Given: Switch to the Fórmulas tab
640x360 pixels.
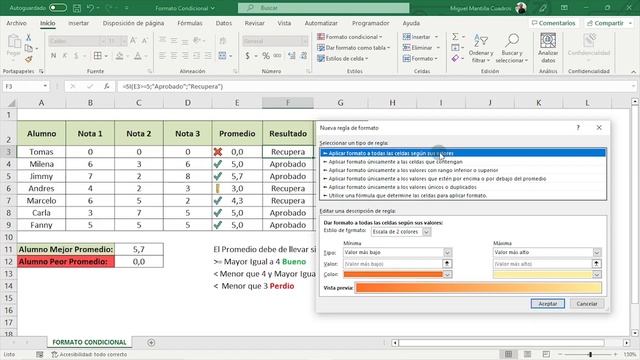Looking at the screenshot, I should 190,23.
